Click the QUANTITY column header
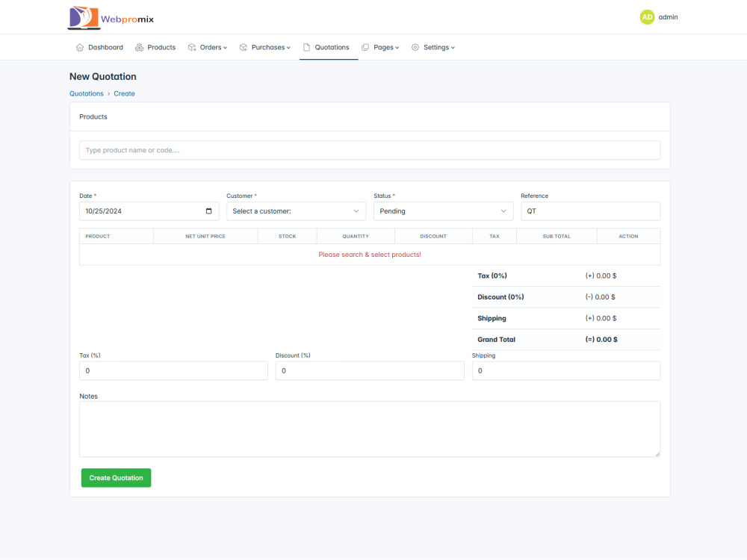The height and width of the screenshot is (560, 747). (356, 236)
